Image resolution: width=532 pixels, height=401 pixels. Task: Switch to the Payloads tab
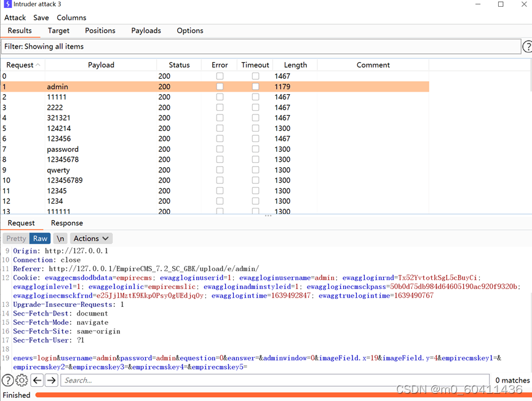coord(146,31)
